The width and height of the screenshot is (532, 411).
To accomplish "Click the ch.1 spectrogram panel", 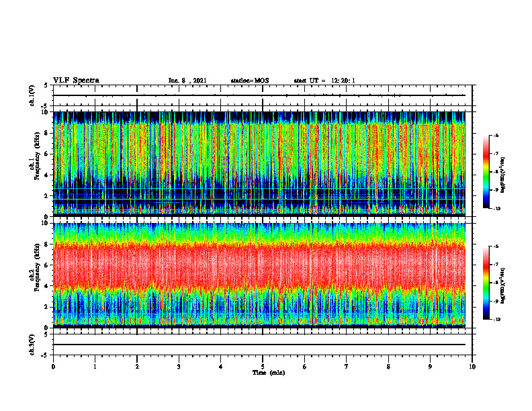I will [259, 164].
